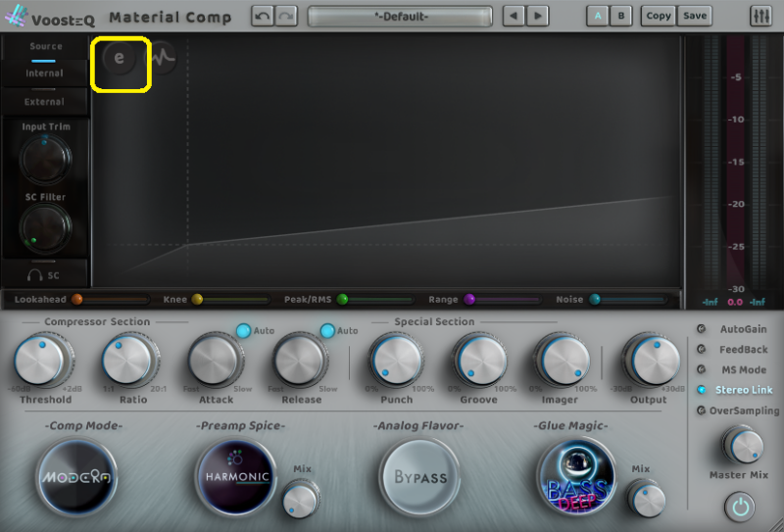
Task: Turn on OverSampling
Action: (701, 411)
